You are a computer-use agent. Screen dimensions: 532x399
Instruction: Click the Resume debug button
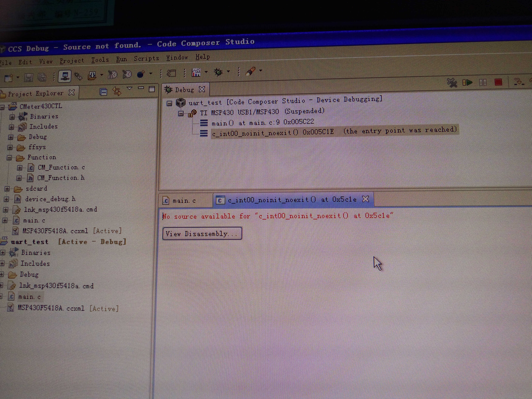tap(467, 83)
